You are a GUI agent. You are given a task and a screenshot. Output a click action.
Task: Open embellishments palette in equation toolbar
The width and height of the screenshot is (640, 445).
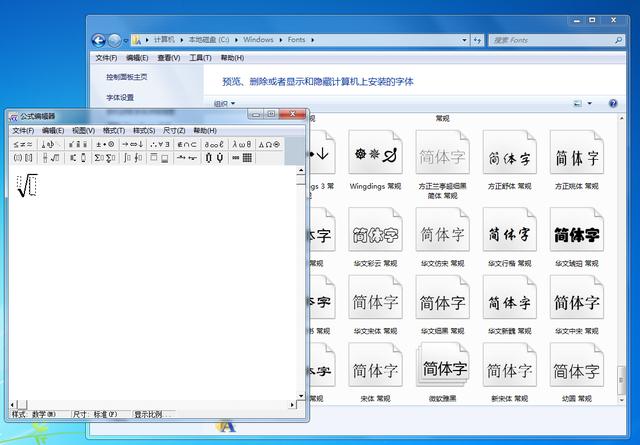78,145
